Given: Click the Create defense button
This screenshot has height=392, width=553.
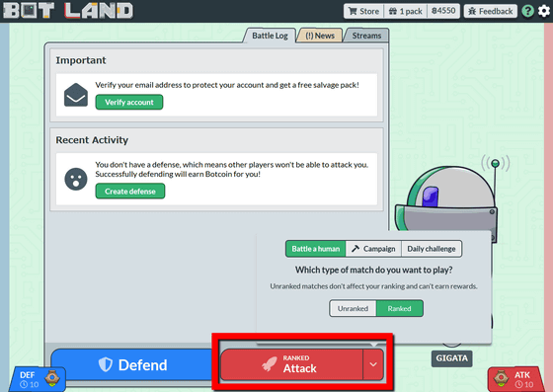Looking at the screenshot, I should [130, 192].
